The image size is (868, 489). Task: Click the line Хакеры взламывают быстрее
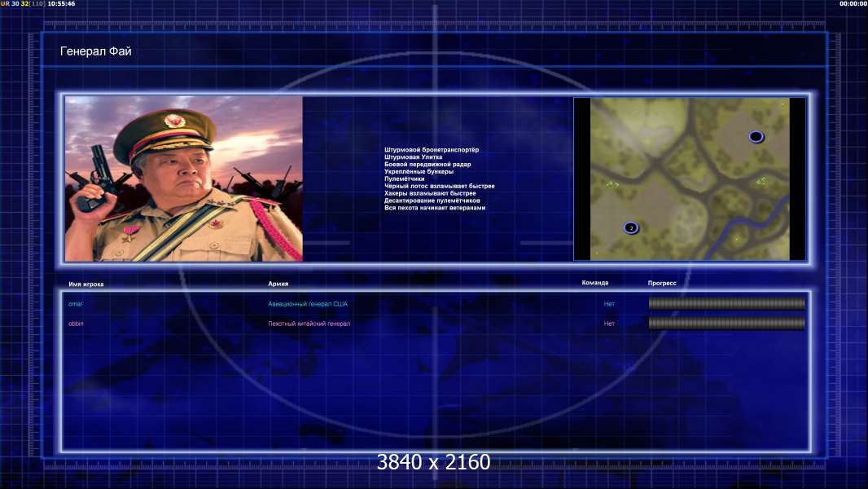coord(430,193)
